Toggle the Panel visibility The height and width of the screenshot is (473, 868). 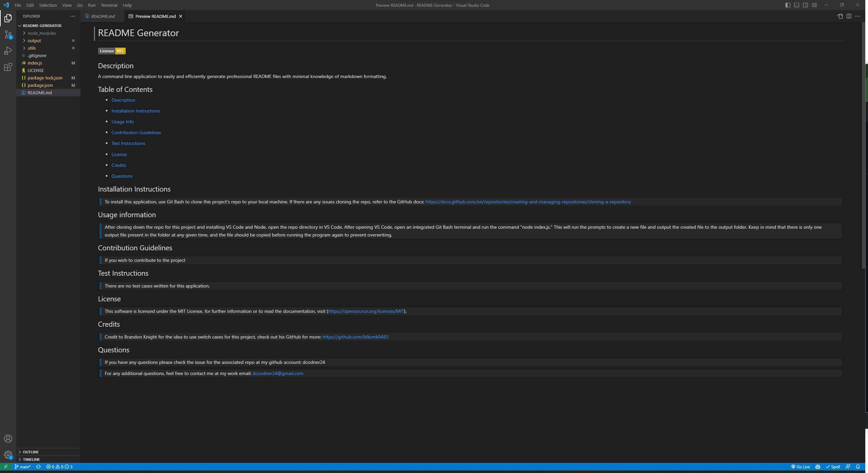796,5
